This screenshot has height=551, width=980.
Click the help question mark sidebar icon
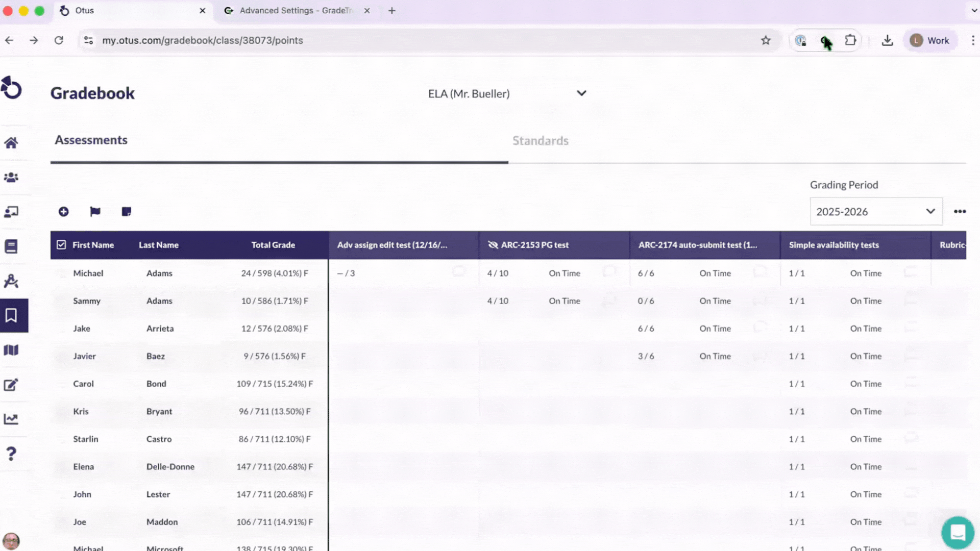point(11,454)
